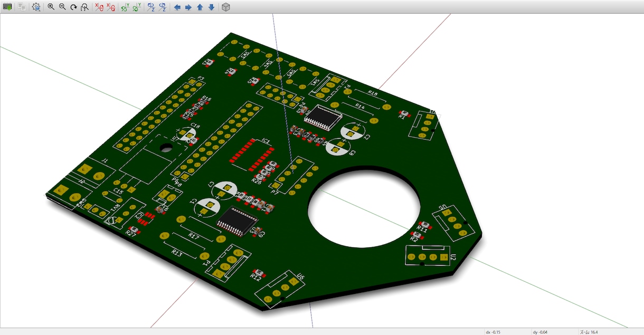Rotate Z clockwise

[x=151, y=7]
